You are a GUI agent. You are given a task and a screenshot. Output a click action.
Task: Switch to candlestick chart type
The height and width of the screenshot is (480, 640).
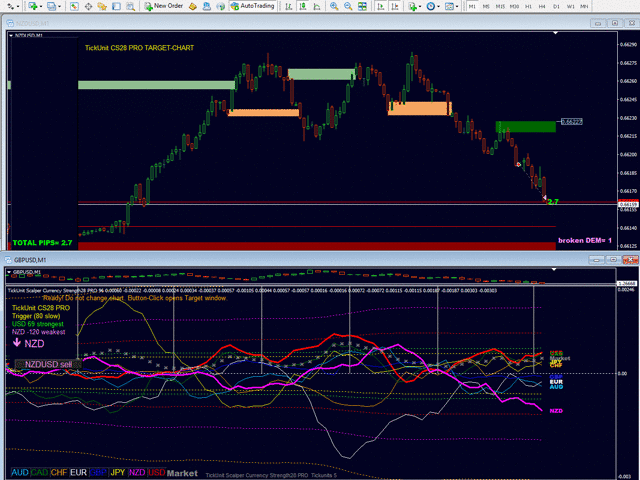(303, 6)
